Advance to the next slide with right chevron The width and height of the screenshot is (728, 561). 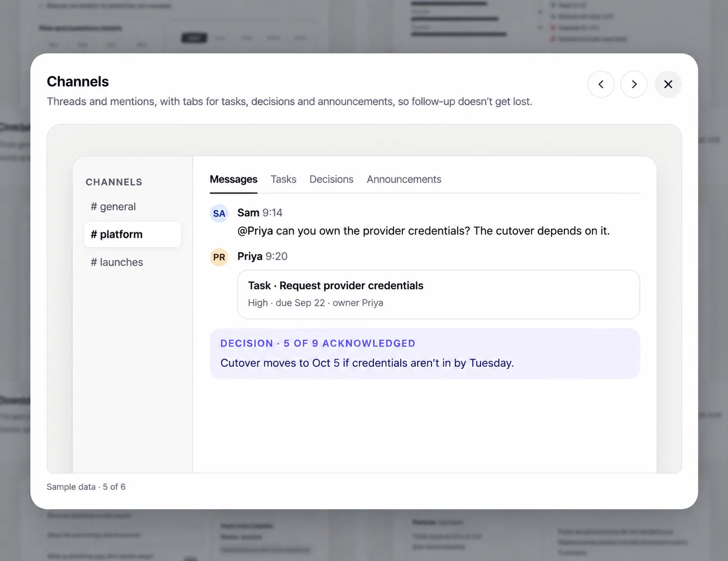pos(634,84)
